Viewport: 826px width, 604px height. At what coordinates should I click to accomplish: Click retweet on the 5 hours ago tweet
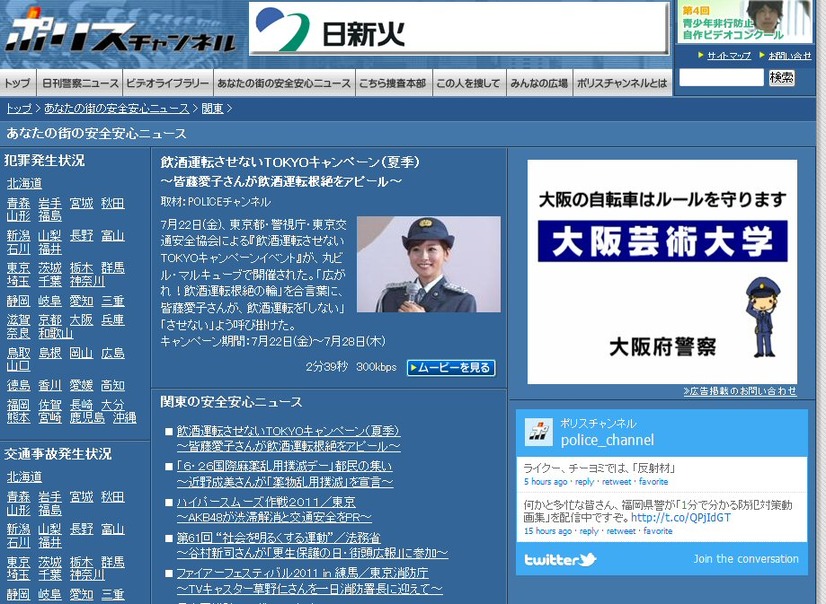point(616,482)
